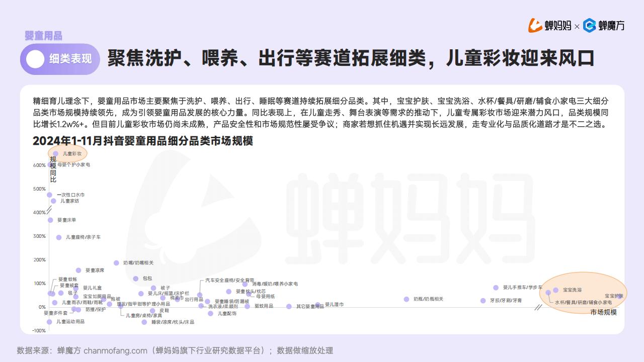Click the 汽车安全座椅/安全背带 label
This screenshot has width=644, height=362.
click(x=230, y=280)
